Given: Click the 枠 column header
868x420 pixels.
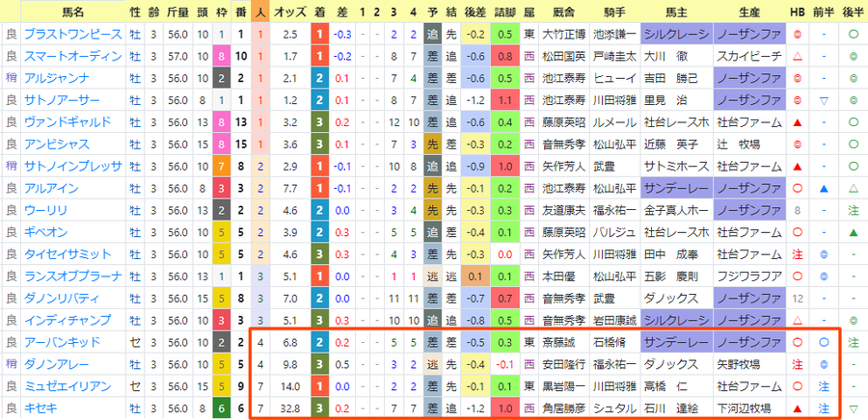Looking at the screenshot, I should [x=222, y=12].
